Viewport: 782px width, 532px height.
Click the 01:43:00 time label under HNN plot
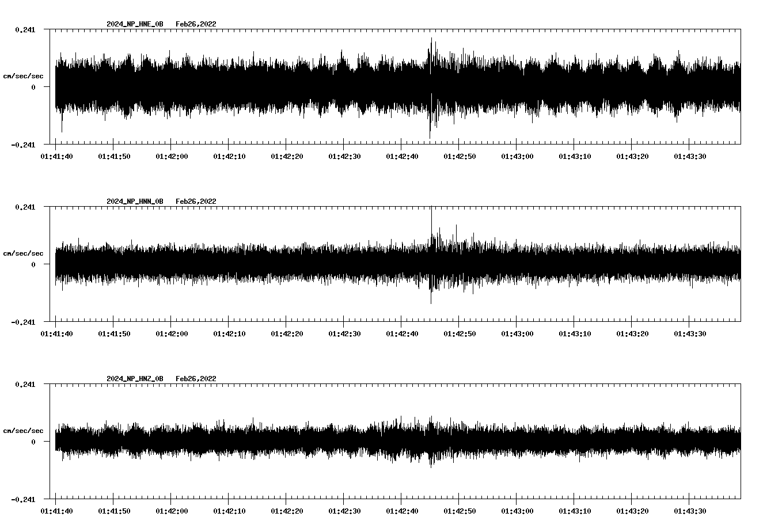tap(517, 334)
